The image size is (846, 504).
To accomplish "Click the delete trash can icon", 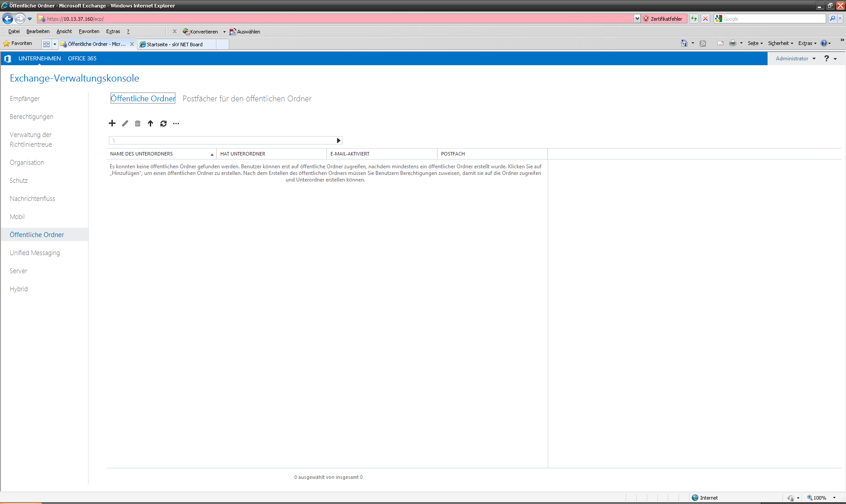I will tap(137, 123).
